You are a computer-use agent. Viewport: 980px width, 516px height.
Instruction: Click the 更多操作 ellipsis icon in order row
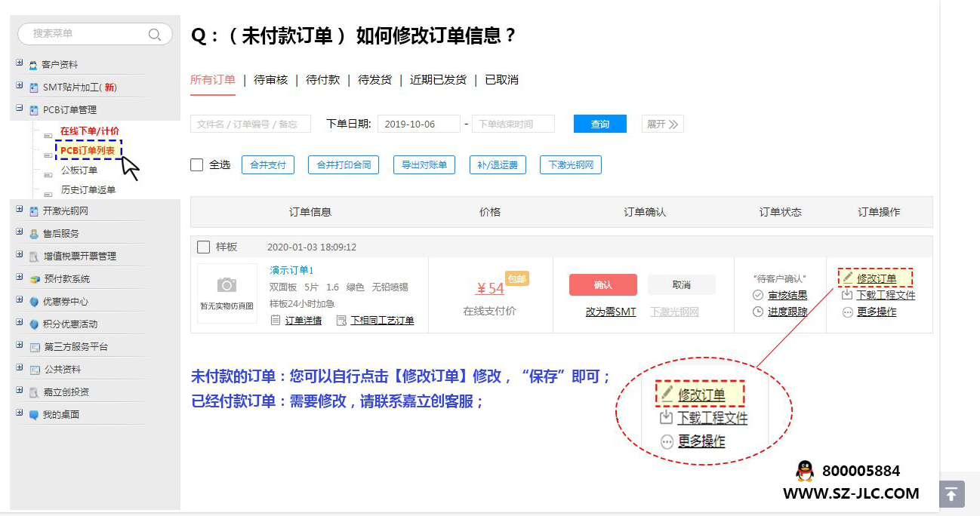[847, 312]
